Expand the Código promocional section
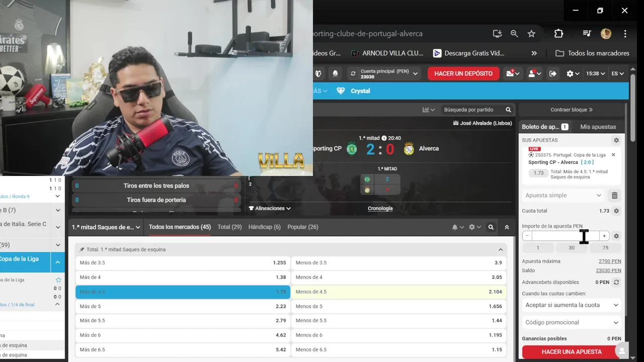This screenshot has width=644, height=362. click(x=572, y=323)
